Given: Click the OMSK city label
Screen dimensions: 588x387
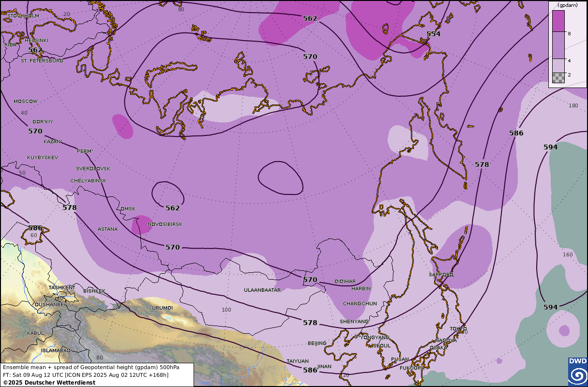Looking at the screenshot, I should click(128, 209).
